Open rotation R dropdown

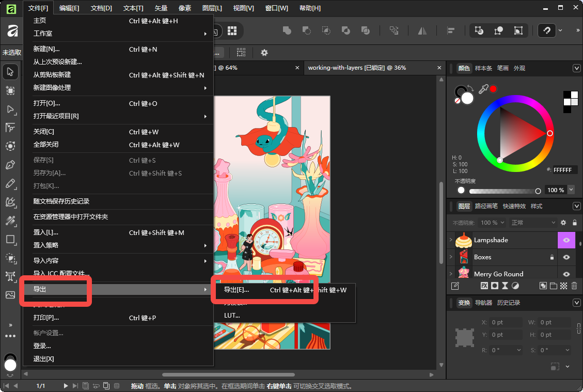pyautogui.click(x=518, y=350)
